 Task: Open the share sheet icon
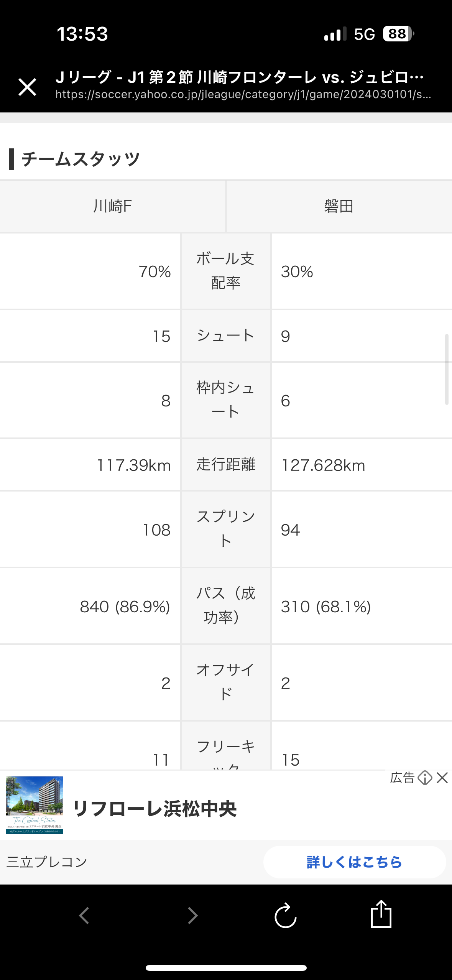[x=381, y=914]
